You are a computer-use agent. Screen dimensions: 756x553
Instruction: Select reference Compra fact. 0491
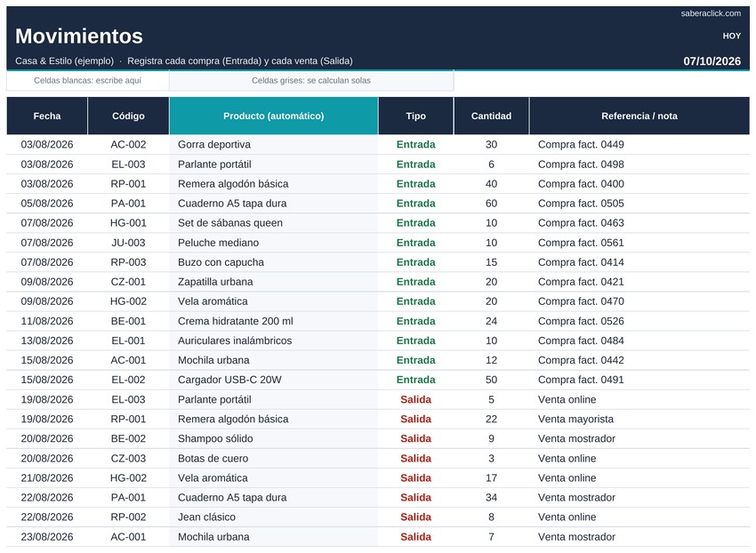pos(639,380)
